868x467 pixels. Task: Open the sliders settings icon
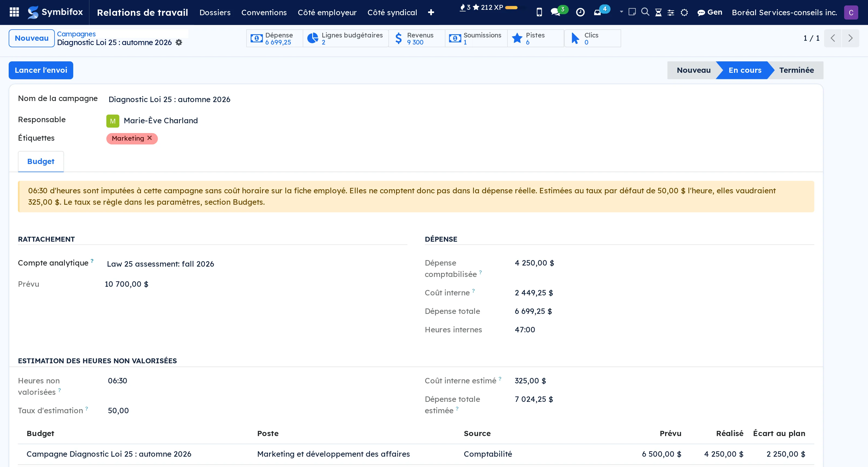tap(671, 12)
